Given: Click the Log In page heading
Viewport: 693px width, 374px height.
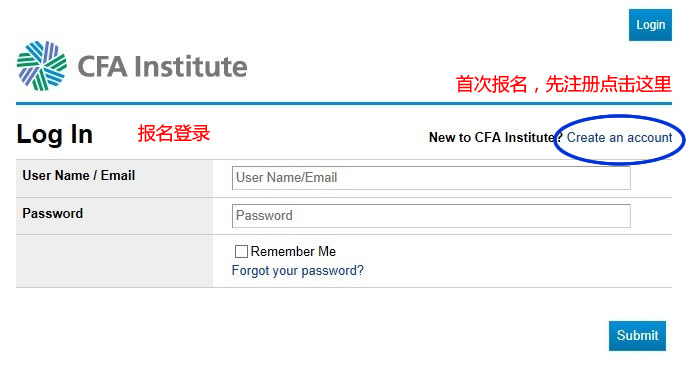Looking at the screenshot, I should point(54,134).
